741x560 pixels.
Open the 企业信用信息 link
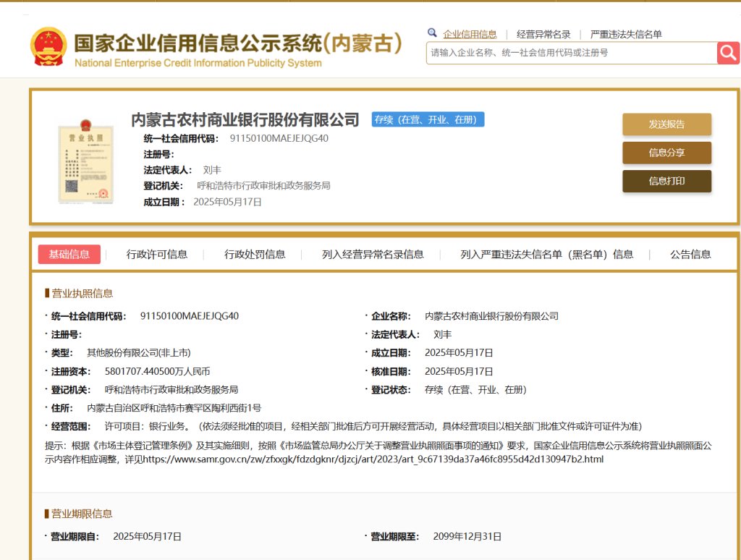coord(472,33)
